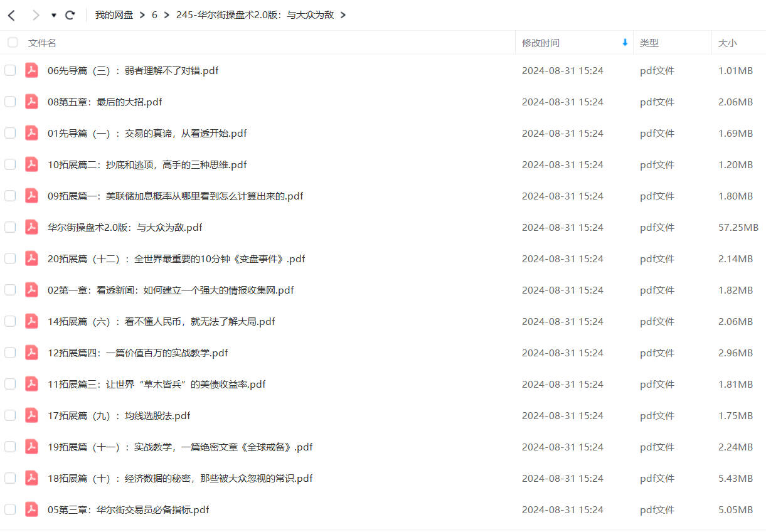The image size is (766, 532).
Task: Check the box for 01先导篇（一）file
Action: (x=10, y=133)
